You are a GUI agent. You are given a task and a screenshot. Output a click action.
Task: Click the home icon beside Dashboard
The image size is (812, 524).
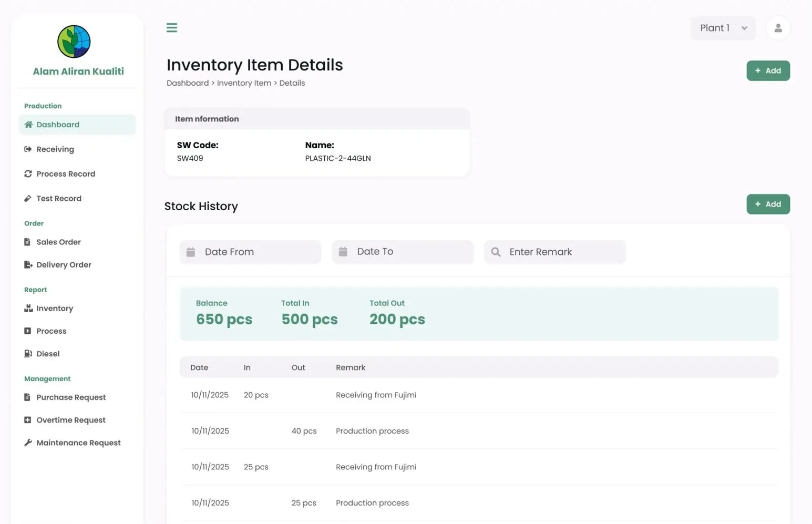pos(28,125)
